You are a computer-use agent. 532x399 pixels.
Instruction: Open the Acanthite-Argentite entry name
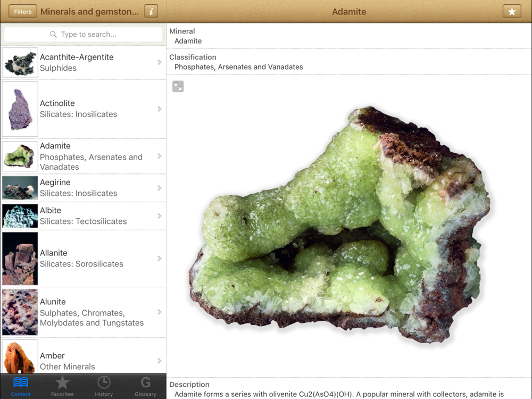pyautogui.click(x=77, y=57)
